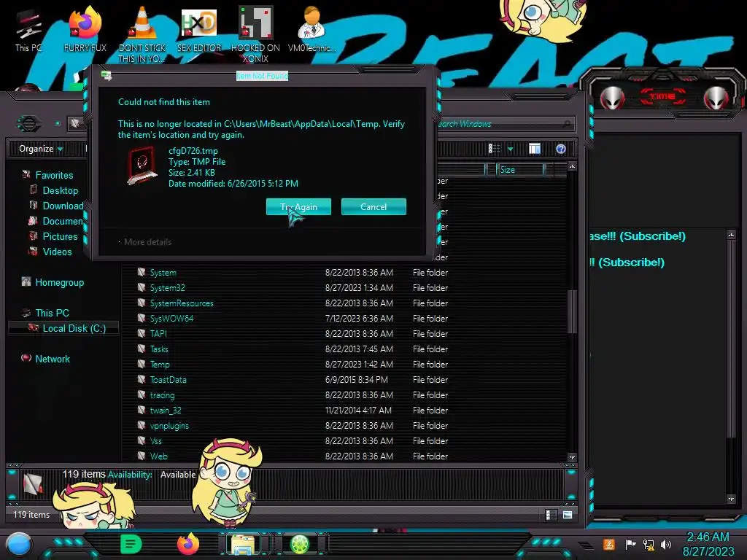Toggle the preview pane icon

(x=535, y=149)
